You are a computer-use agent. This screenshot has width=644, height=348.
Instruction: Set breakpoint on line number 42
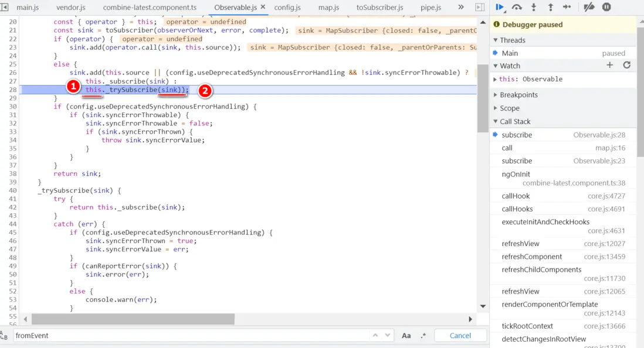coord(13,207)
